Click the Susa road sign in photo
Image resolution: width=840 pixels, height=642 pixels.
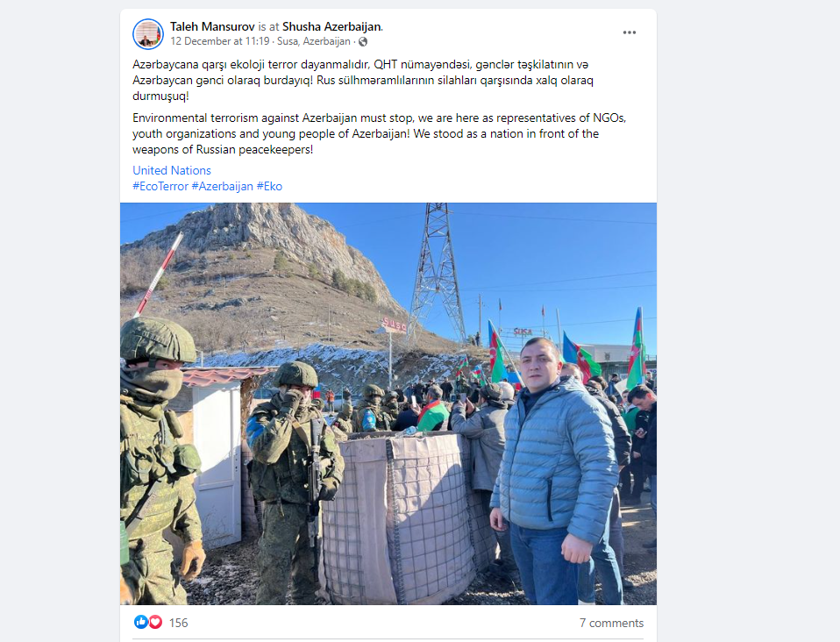click(394, 325)
